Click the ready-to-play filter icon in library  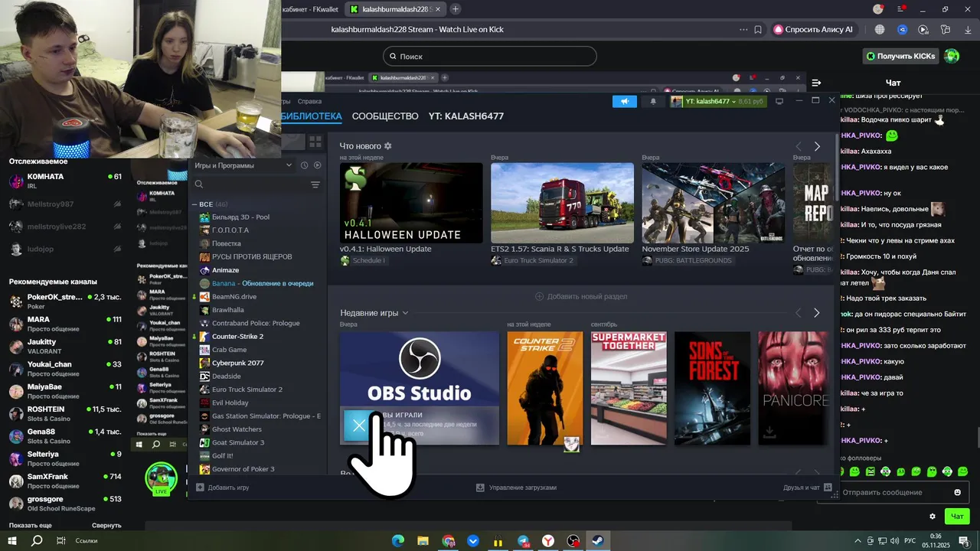coord(317,165)
